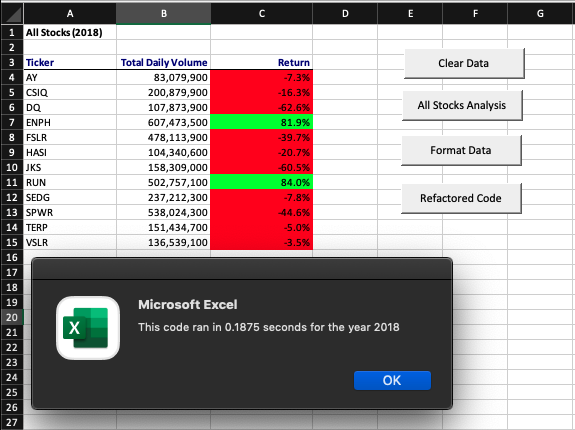Select row 11 header

(12, 182)
